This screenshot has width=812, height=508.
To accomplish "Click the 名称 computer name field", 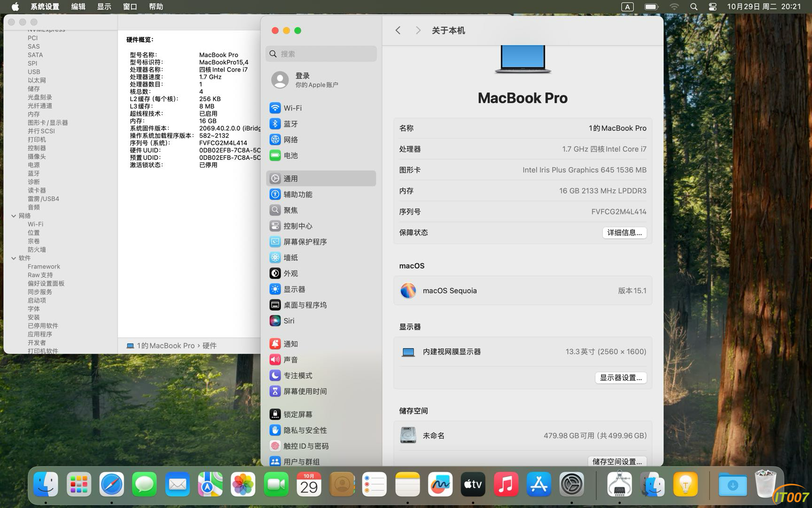I will pyautogui.click(x=523, y=128).
